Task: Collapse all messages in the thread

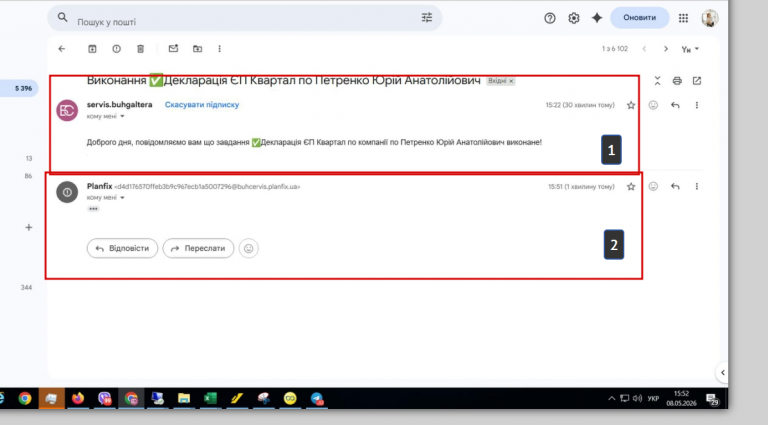Action: 657,81
